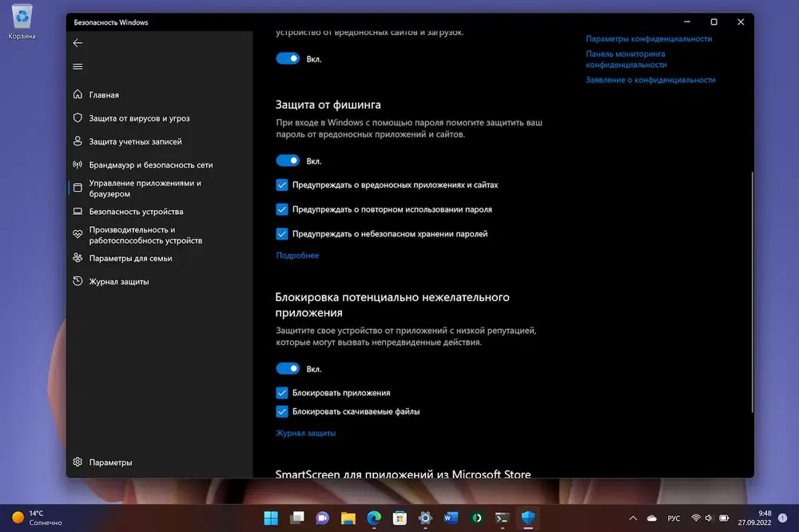Open quick settings via the Wi-Fi icon
799x532 pixels.
pyautogui.click(x=696, y=518)
